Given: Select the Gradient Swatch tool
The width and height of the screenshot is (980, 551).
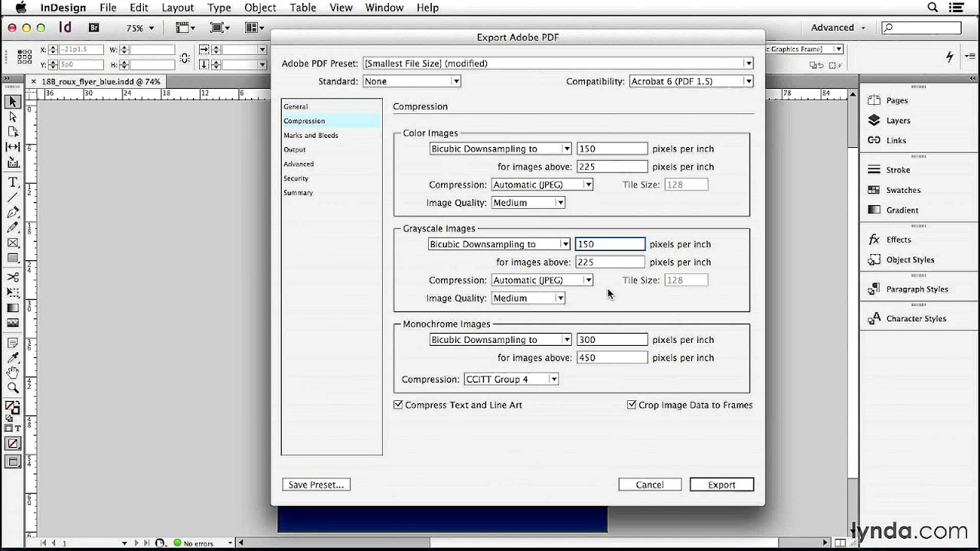Looking at the screenshot, I should (x=13, y=308).
